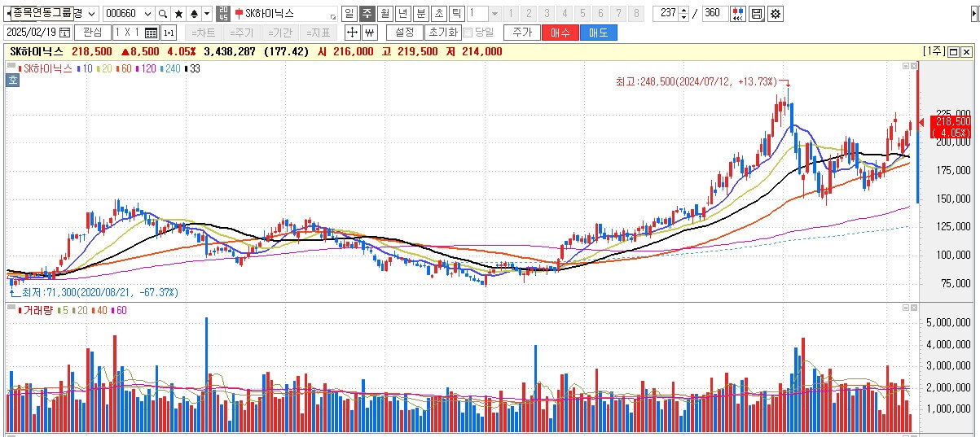This screenshot has width=980, height=437.
Task: Click the 설정 settings button
Action: (x=405, y=33)
